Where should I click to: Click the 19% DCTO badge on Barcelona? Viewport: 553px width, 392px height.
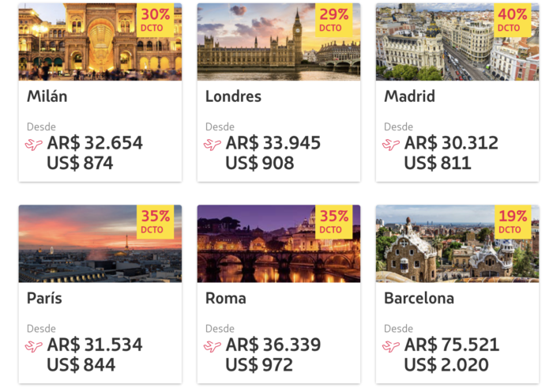[512, 222]
